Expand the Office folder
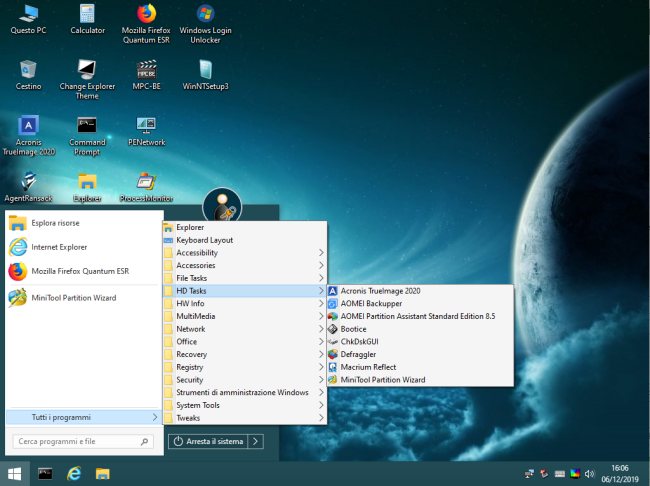650x486 pixels. tap(245, 342)
